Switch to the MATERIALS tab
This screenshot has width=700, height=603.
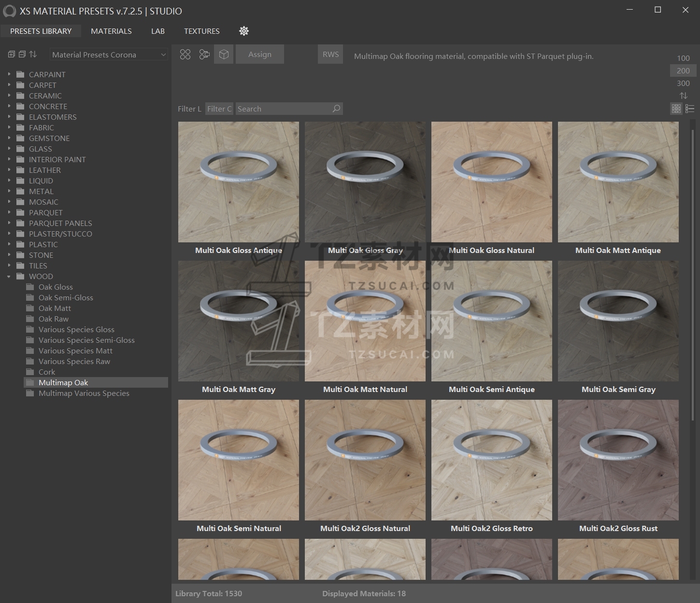tap(111, 31)
